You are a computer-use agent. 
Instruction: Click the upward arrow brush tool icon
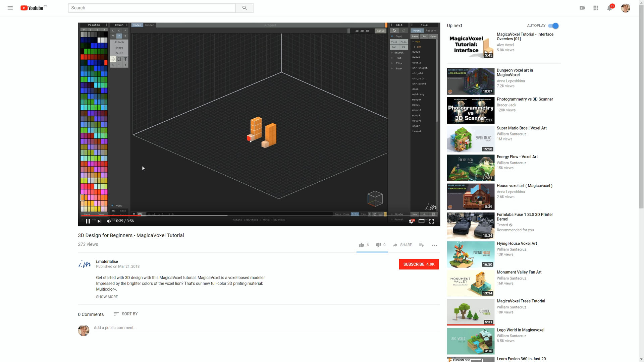tap(125, 59)
